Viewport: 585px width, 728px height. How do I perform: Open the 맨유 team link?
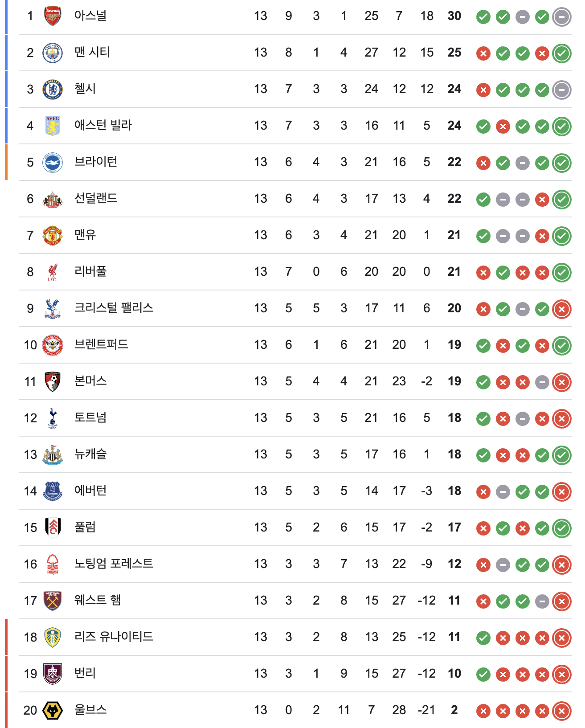click(85, 235)
